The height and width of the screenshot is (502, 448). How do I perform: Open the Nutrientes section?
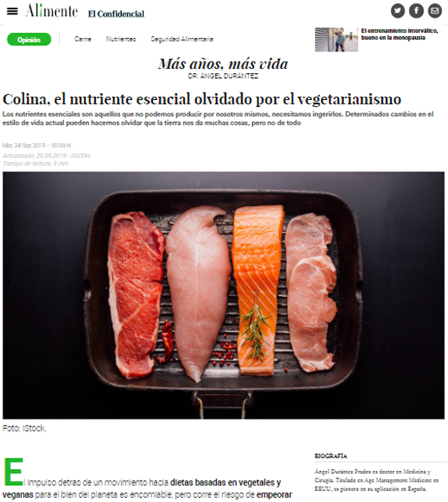(x=121, y=39)
